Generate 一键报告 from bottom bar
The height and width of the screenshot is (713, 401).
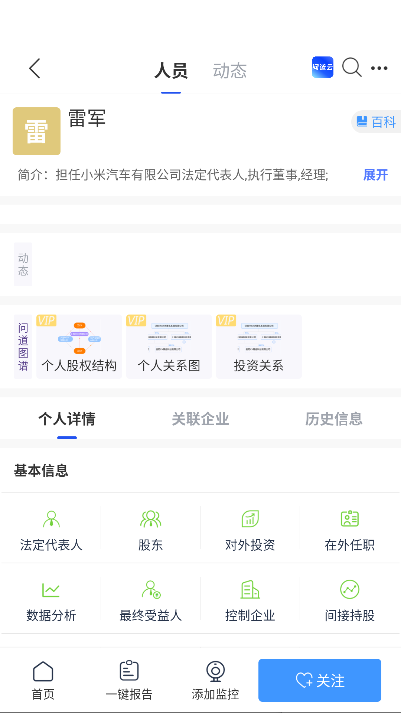coord(129,680)
